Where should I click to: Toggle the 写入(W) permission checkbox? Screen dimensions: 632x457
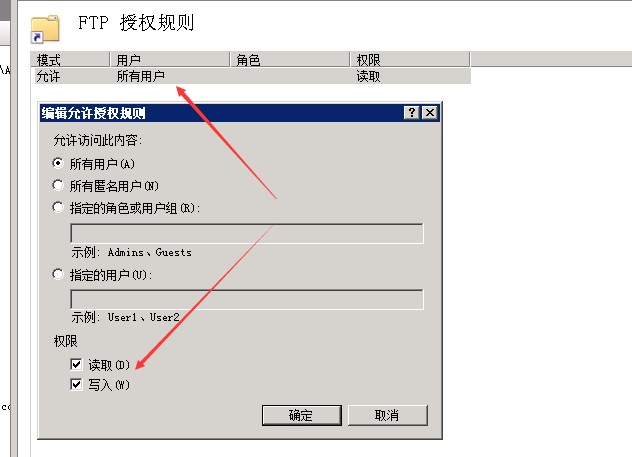pos(76,384)
